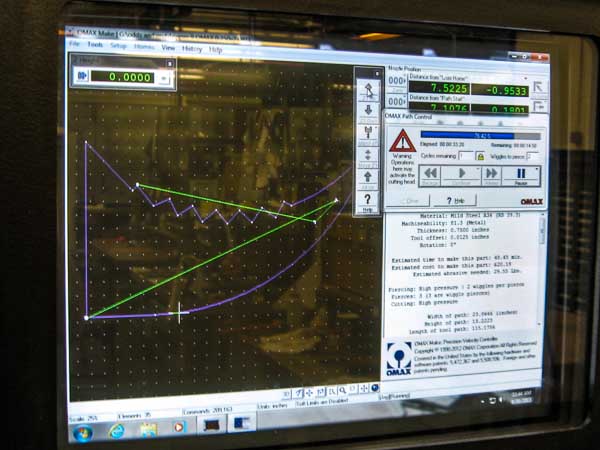Click Zero button for Distance from Path Start
Image resolution: width=600 pixels, height=450 pixels.
396,103
